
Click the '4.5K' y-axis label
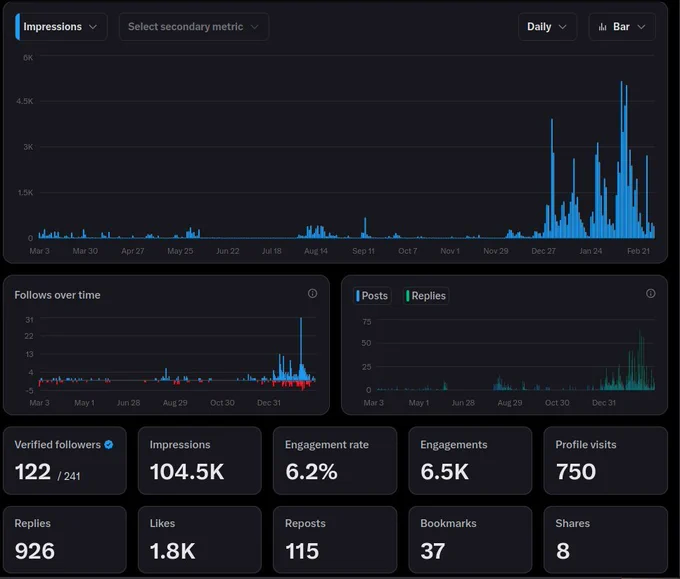[25, 101]
